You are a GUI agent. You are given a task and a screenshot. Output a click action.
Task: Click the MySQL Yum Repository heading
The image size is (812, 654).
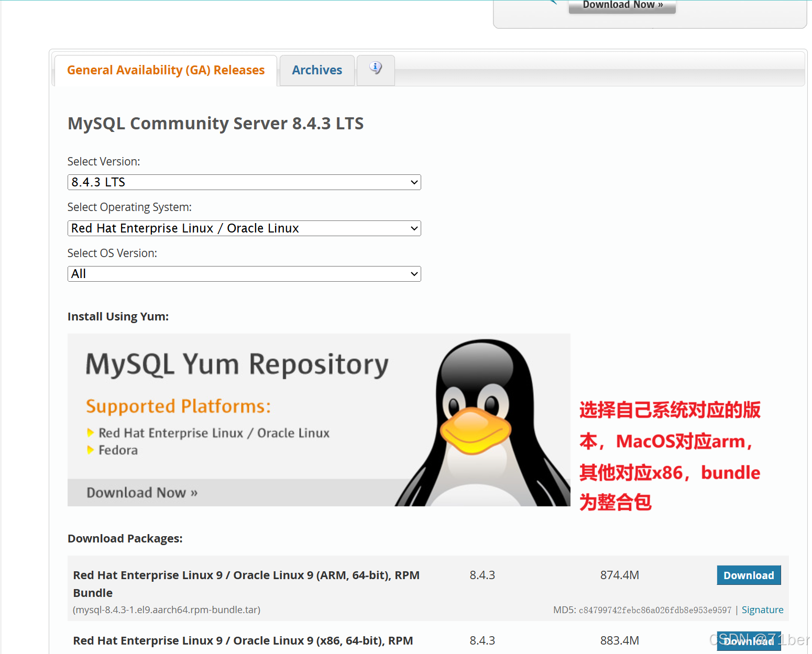[x=237, y=364]
